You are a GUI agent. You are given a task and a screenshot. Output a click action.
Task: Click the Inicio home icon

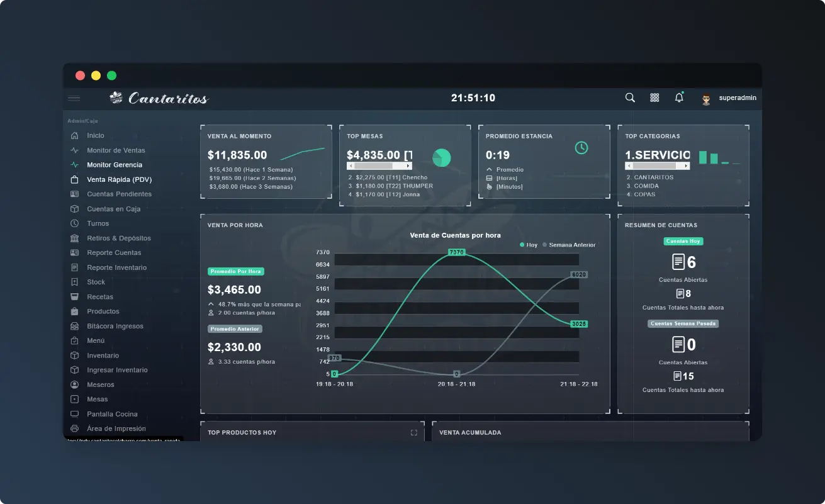click(75, 135)
